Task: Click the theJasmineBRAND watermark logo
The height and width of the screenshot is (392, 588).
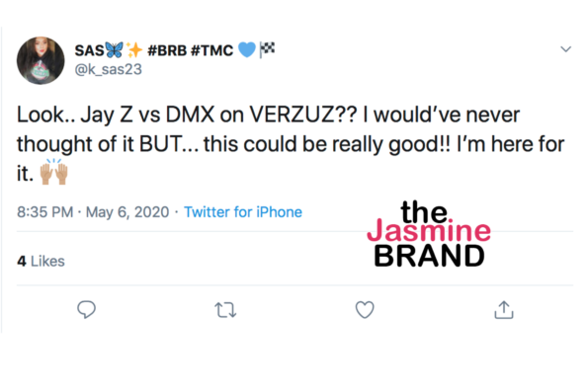Action: coord(429,234)
